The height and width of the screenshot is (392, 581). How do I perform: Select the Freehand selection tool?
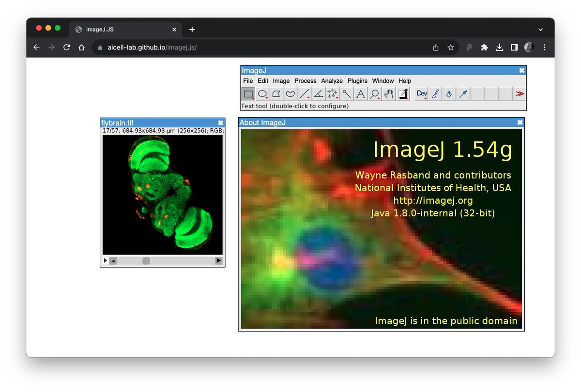pyautogui.click(x=290, y=94)
